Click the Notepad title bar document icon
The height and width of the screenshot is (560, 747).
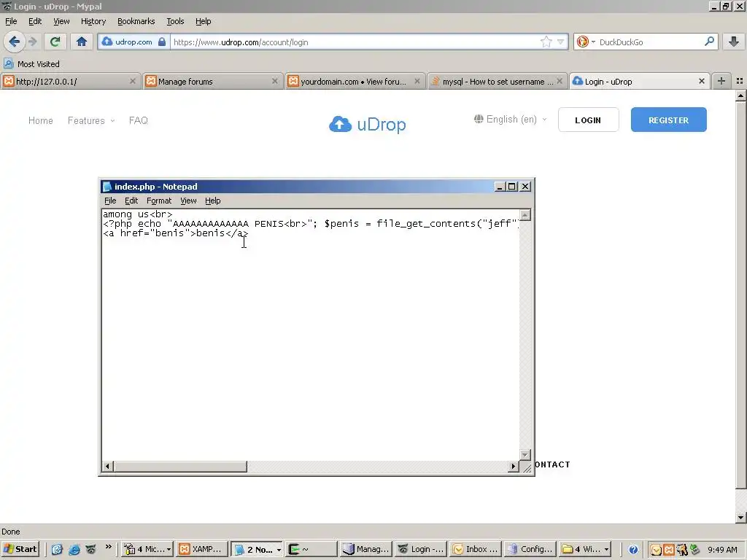tap(107, 186)
